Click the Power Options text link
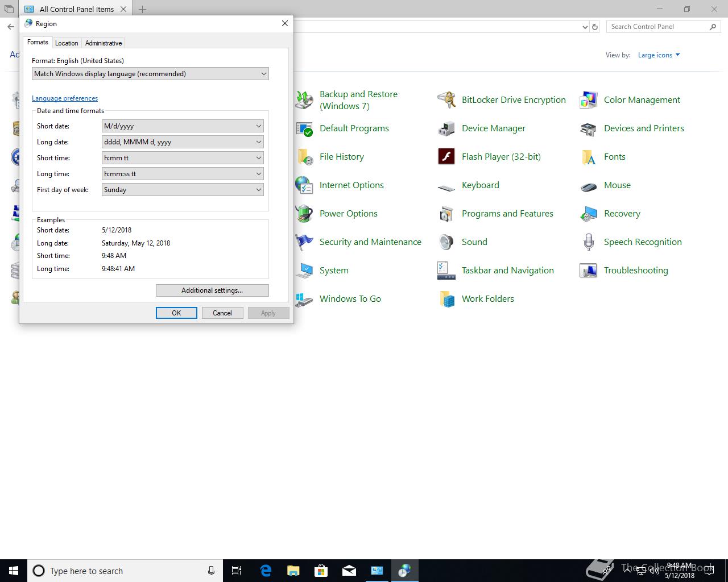 point(349,214)
